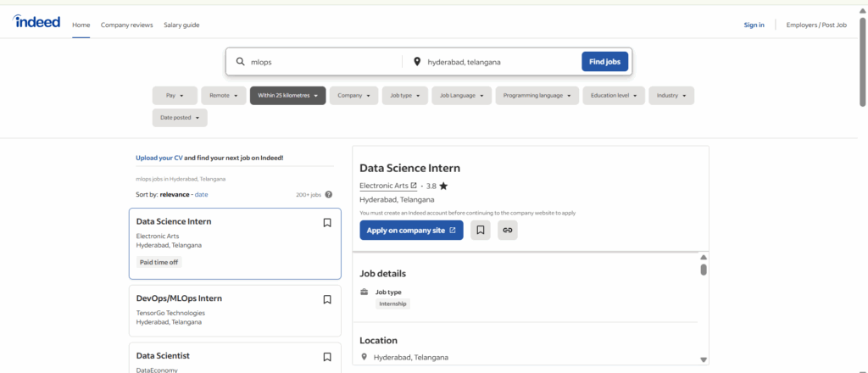Click scroll down arrow in job details
Viewport: 868px width, 373px height.
pos(703,359)
